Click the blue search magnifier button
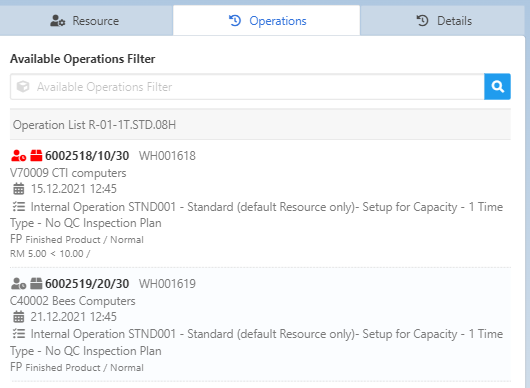This screenshot has width=530, height=388. (497, 87)
